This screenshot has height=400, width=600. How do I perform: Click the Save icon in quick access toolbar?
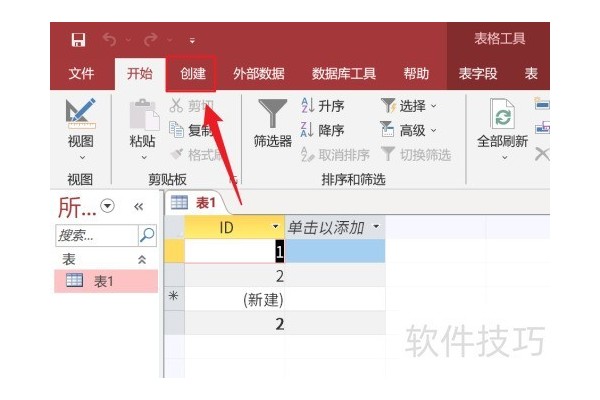[x=78, y=39]
